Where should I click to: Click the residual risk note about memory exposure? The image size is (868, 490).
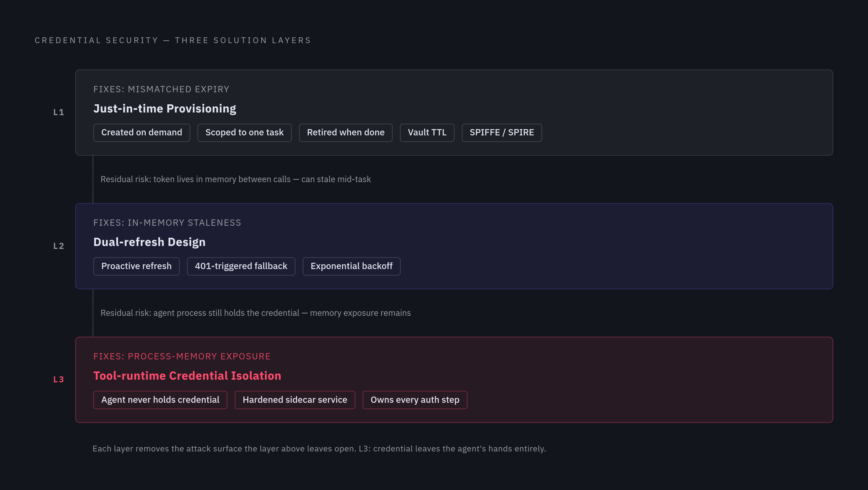coord(255,313)
